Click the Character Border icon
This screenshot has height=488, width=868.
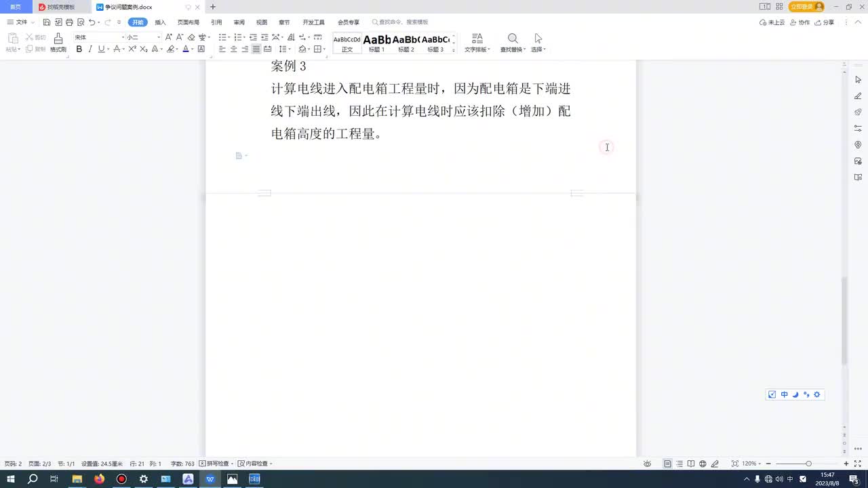click(x=201, y=49)
